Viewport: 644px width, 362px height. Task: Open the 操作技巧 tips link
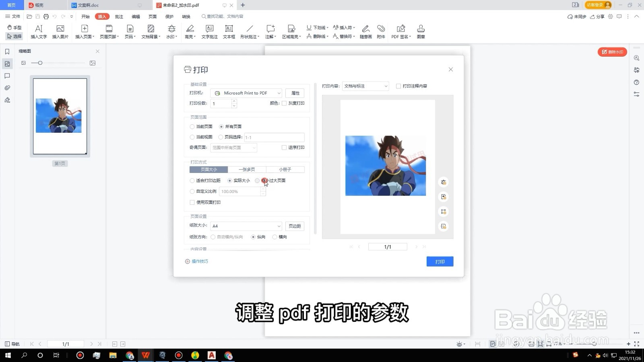[x=197, y=261]
